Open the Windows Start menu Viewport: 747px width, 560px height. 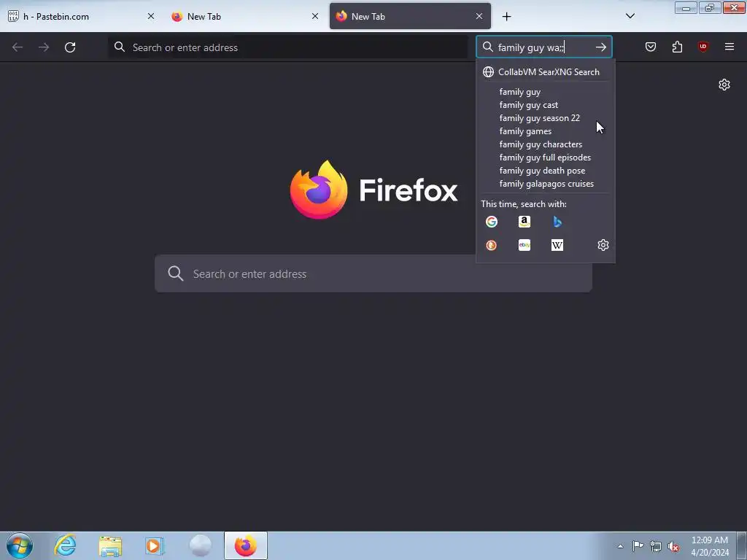click(20, 545)
